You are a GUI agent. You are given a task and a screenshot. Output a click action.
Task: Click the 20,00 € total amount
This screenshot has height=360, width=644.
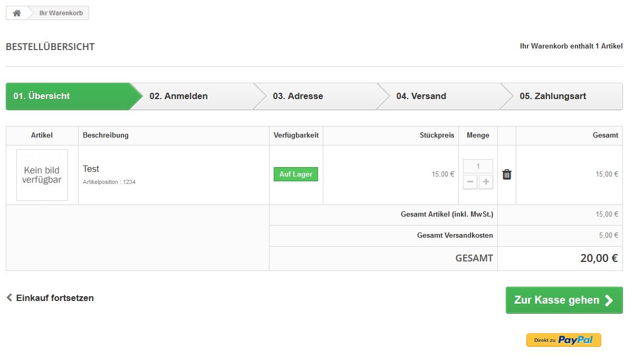599,258
